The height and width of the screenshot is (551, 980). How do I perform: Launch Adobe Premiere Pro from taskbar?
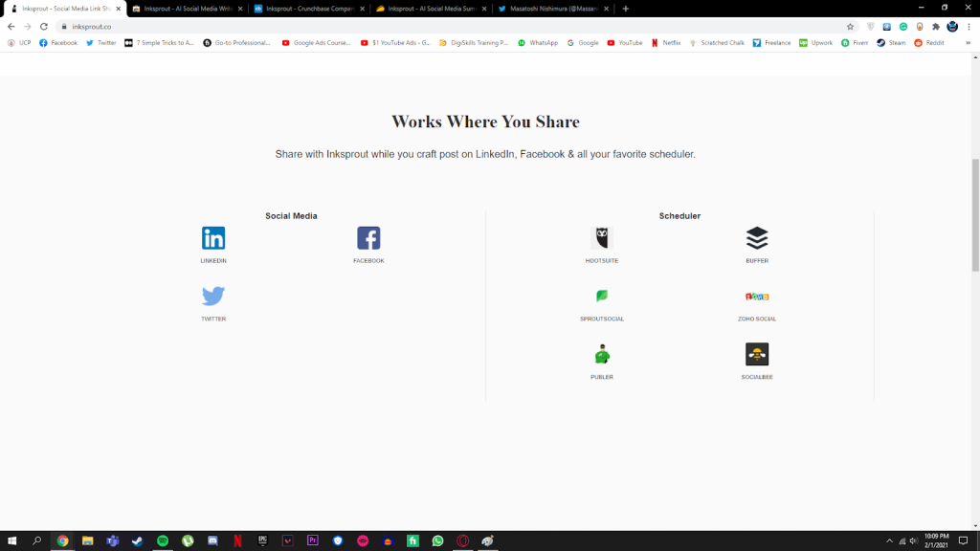(x=313, y=541)
